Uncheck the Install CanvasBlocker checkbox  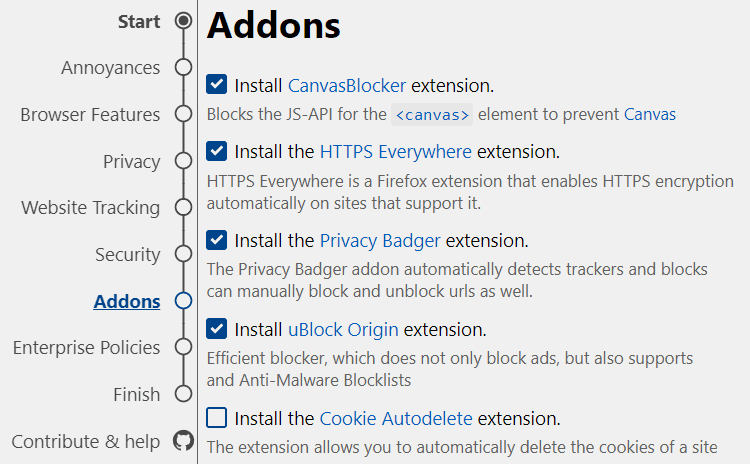(217, 84)
